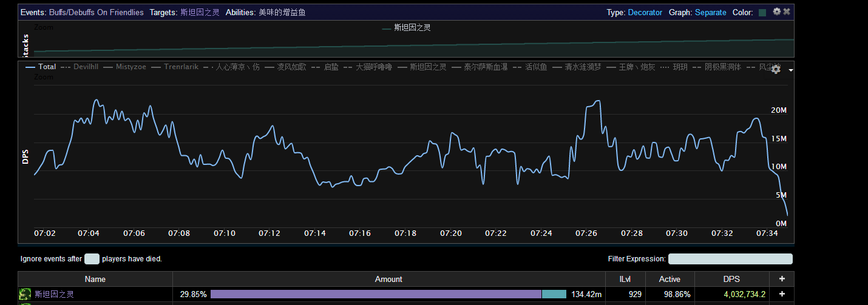Click the plus icon in table header
The height and width of the screenshot is (305, 868).
[x=782, y=279]
